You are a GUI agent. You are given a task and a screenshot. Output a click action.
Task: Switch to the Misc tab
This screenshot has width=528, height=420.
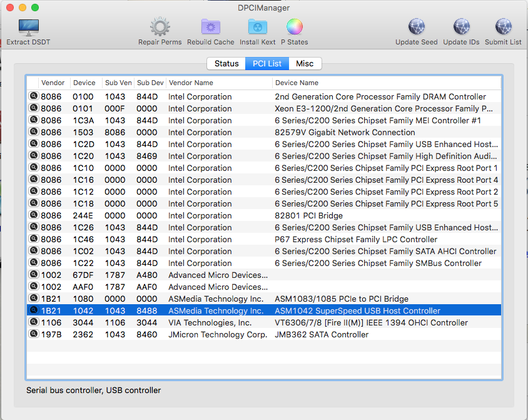[x=305, y=63]
